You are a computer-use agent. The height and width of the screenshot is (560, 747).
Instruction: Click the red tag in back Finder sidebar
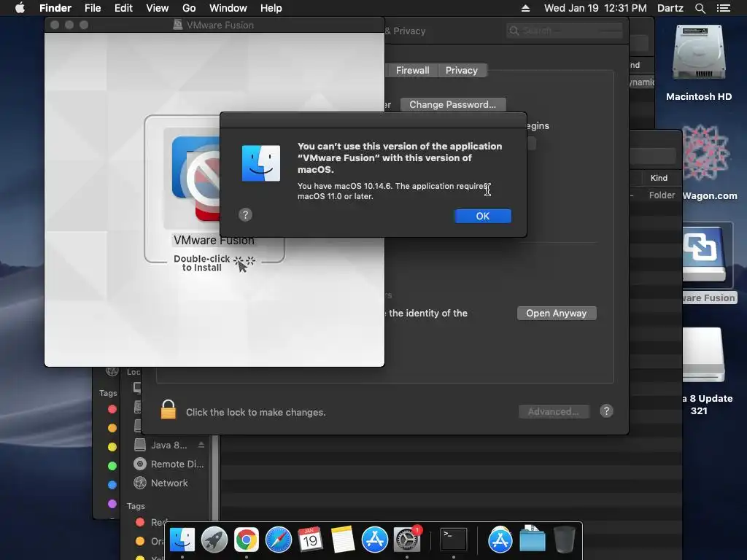click(x=112, y=409)
